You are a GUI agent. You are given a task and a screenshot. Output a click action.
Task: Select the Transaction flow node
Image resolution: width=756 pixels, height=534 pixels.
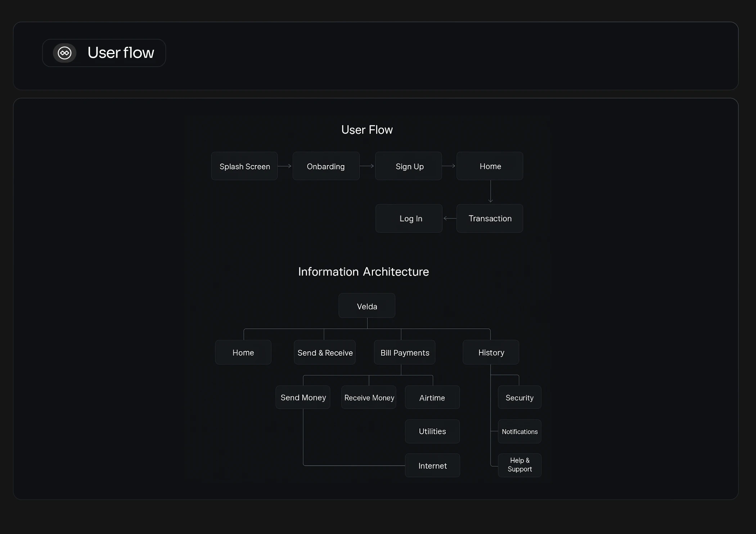(x=490, y=218)
